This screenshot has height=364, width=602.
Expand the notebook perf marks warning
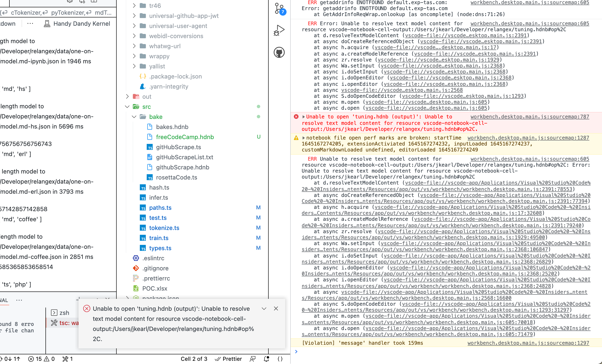(x=304, y=138)
